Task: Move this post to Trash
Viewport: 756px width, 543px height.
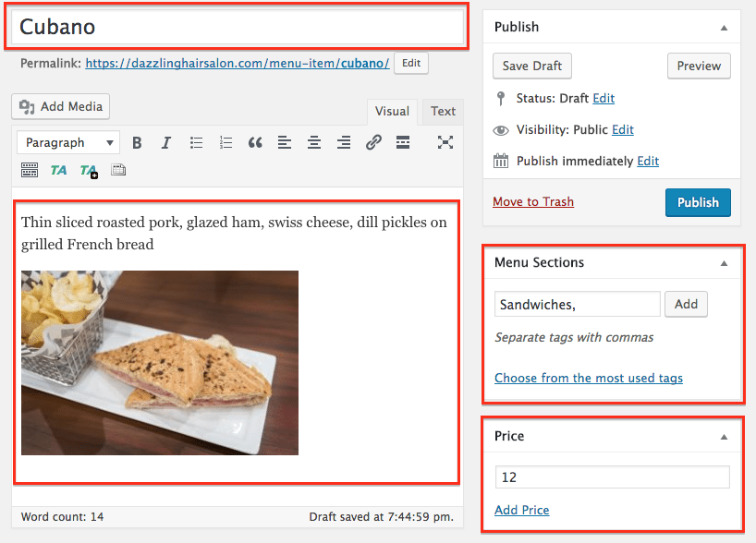Action: click(x=533, y=201)
